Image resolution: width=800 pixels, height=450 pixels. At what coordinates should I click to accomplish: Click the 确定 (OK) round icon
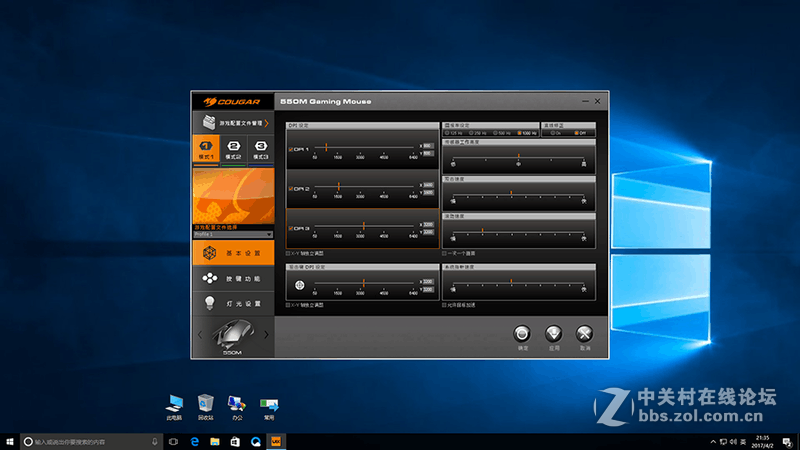click(522, 335)
